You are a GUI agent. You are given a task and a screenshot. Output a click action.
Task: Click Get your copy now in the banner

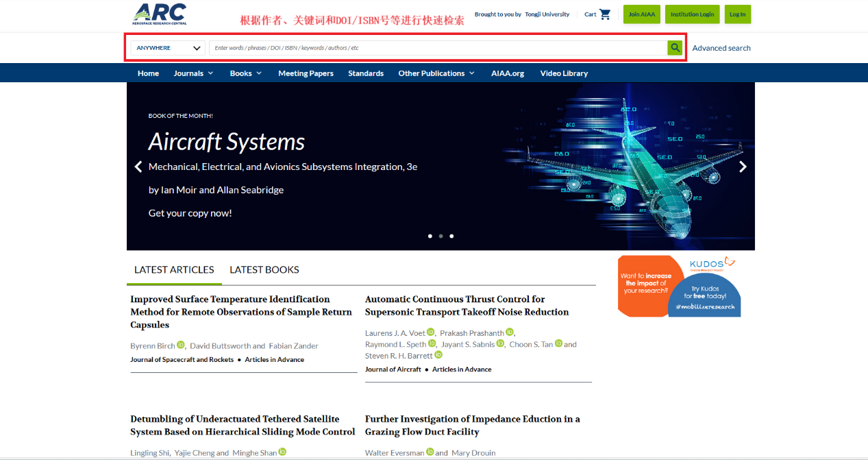click(190, 213)
